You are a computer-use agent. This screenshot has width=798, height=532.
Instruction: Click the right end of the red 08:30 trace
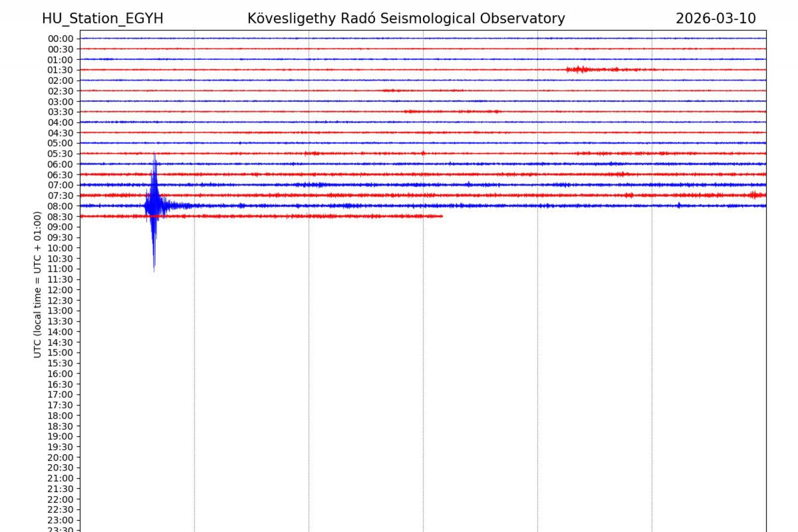(441, 216)
